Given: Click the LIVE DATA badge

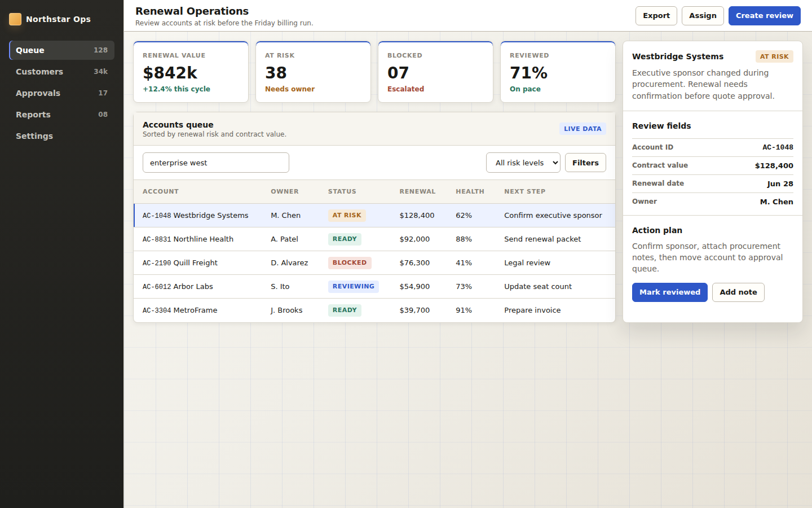Looking at the screenshot, I should [582, 129].
